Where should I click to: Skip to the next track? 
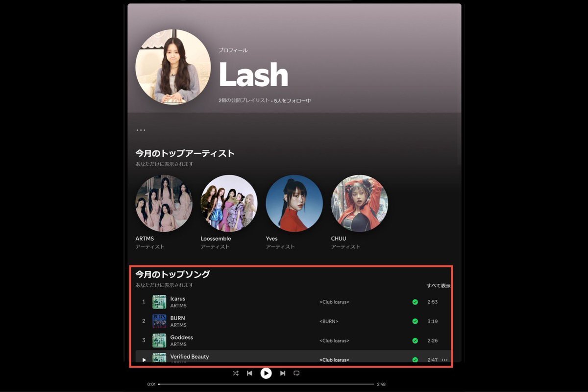283,373
